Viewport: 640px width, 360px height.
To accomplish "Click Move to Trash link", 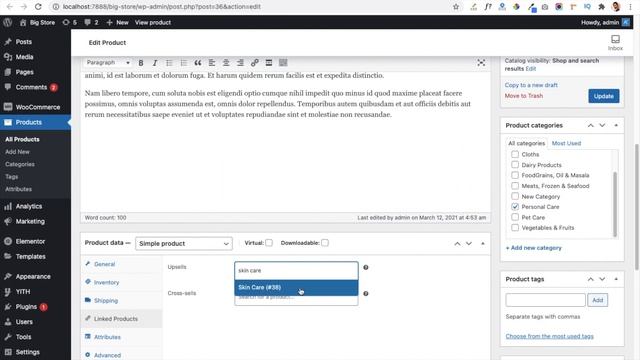I will (x=524, y=96).
